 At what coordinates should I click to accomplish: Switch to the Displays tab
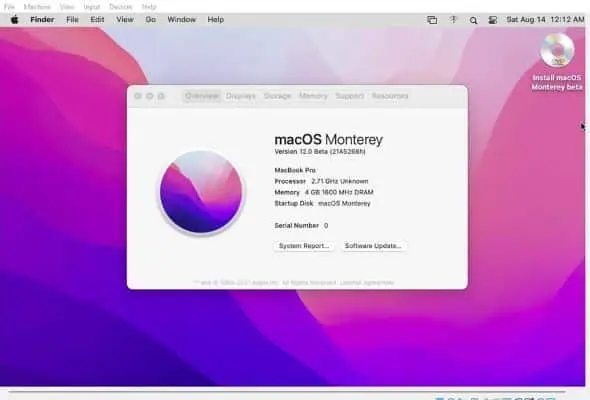tap(240, 96)
